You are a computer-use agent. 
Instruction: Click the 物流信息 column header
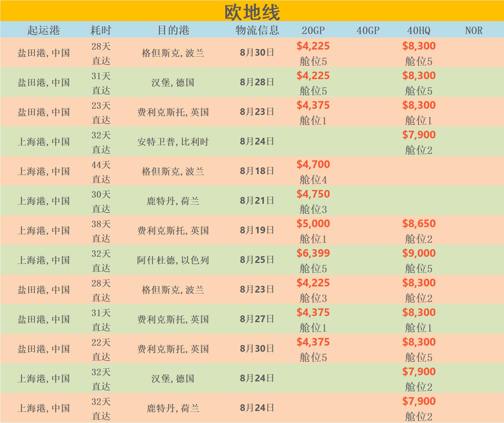coord(257,30)
